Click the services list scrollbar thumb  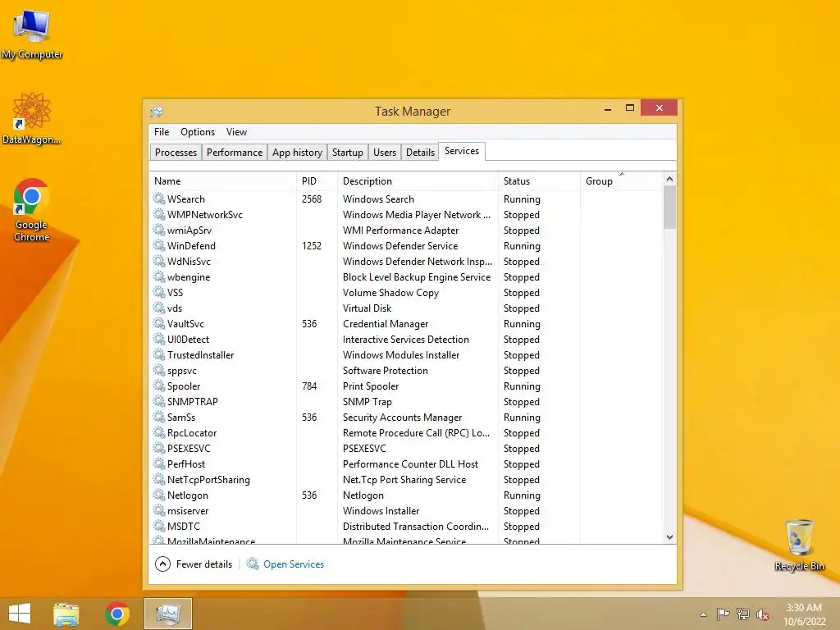[669, 208]
